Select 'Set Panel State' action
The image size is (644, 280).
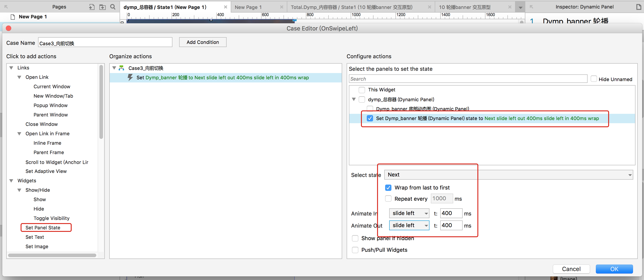(x=43, y=228)
